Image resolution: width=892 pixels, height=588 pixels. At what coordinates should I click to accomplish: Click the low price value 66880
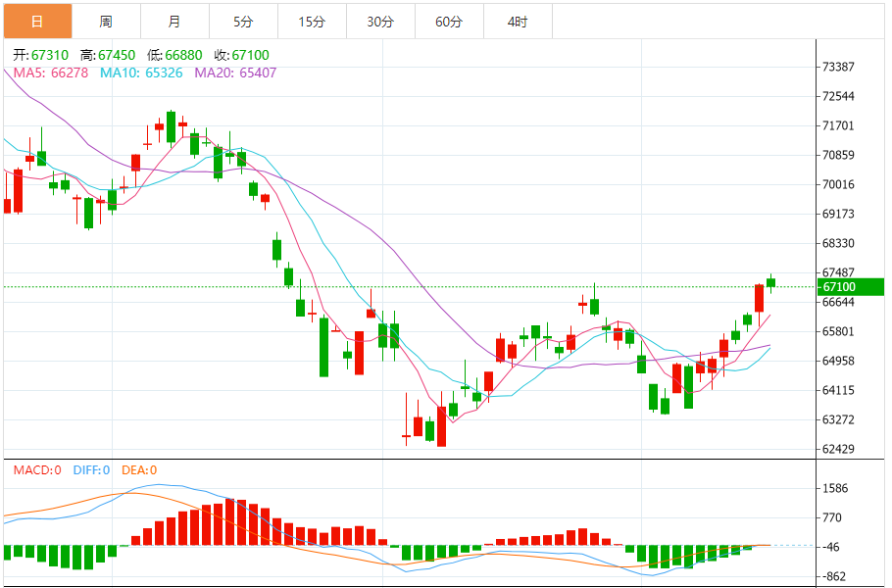183,55
